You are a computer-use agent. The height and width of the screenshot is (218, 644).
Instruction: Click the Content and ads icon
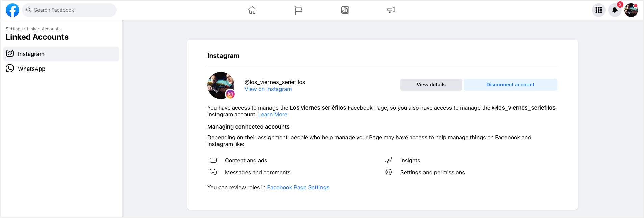tap(213, 160)
